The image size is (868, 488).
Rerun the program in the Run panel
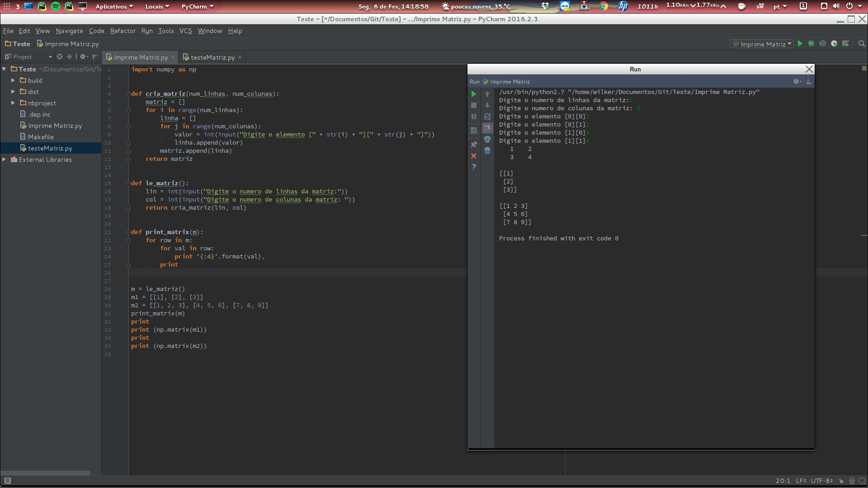coord(473,94)
